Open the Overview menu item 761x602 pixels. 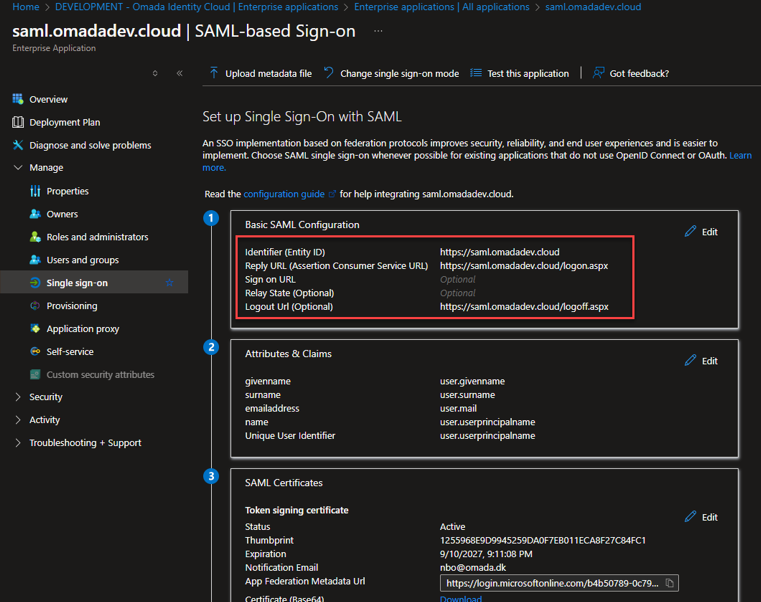tap(48, 99)
